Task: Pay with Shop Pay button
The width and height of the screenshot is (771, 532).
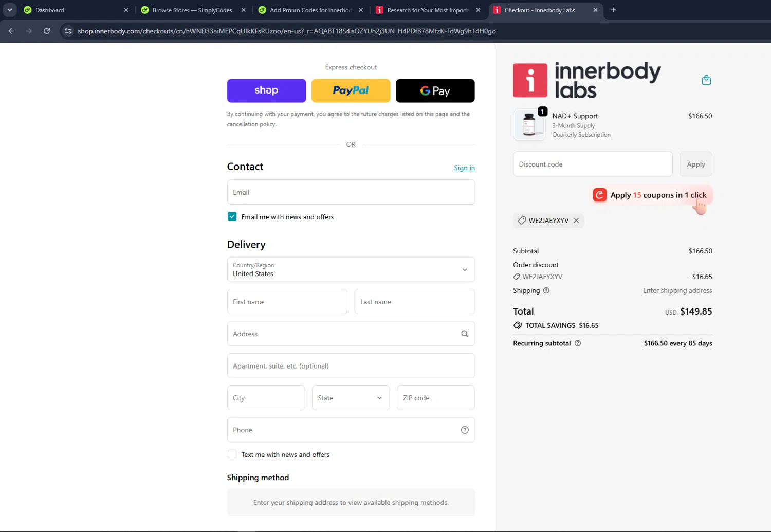Action: 266,91
